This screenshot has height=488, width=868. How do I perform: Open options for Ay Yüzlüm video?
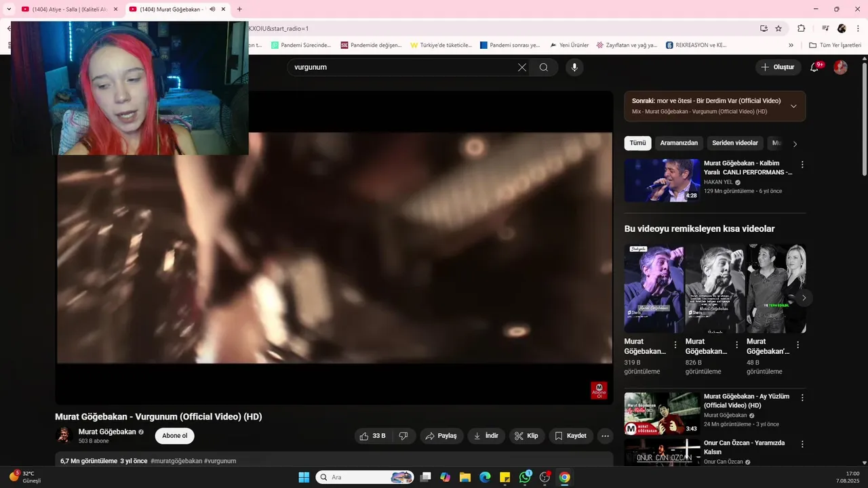tap(802, 398)
